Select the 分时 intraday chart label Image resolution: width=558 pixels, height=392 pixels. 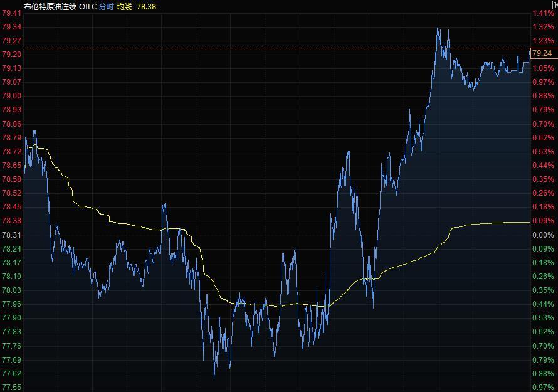pyautogui.click(x=106, y=6)
